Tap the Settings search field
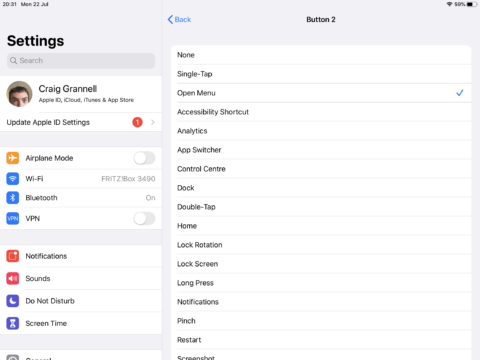 point(81,61)
